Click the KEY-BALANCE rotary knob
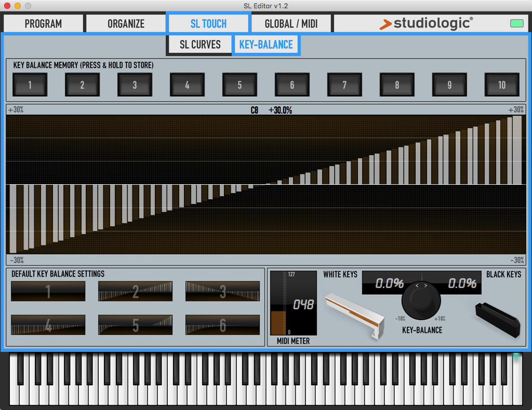Screen dimensions: 532x410 coord(421,300)
